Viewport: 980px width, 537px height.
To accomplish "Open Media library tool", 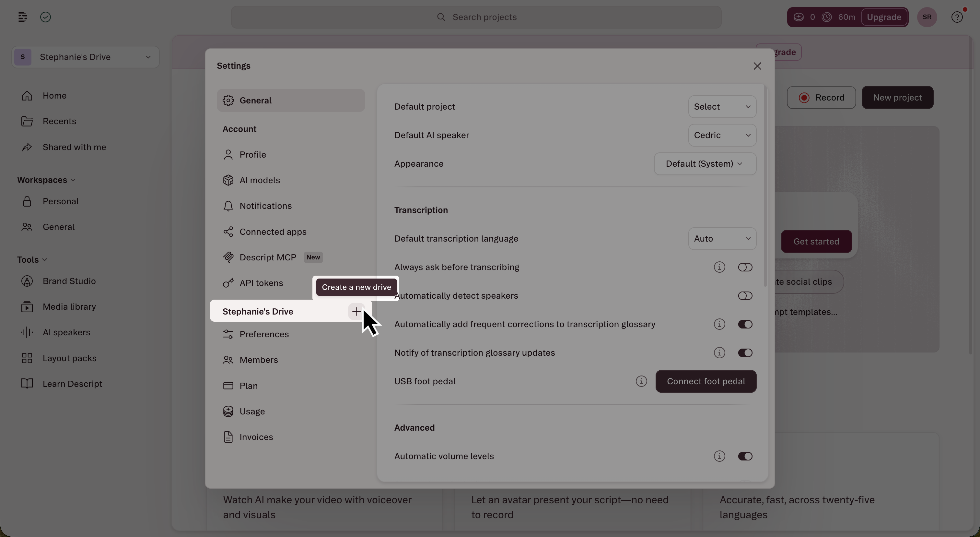I will click(85, 307).
